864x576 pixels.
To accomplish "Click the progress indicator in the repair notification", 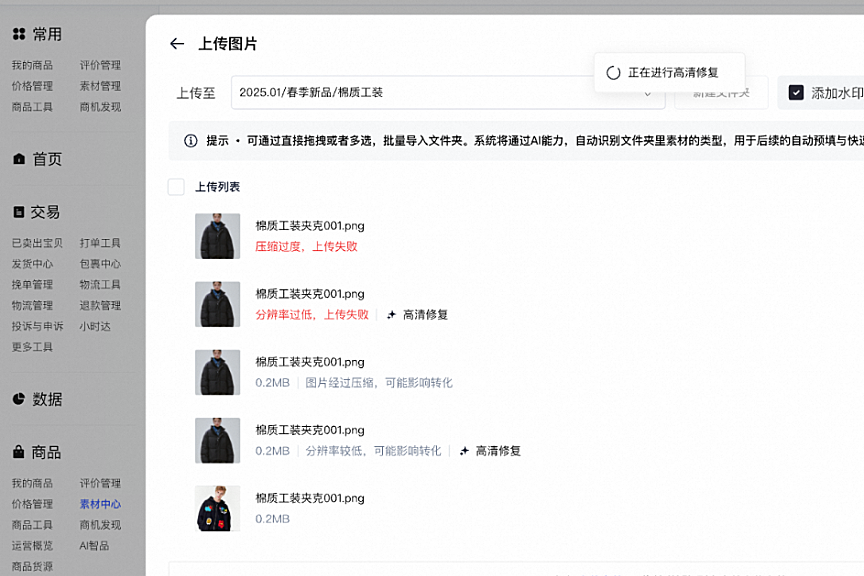I will coord(611,72).
